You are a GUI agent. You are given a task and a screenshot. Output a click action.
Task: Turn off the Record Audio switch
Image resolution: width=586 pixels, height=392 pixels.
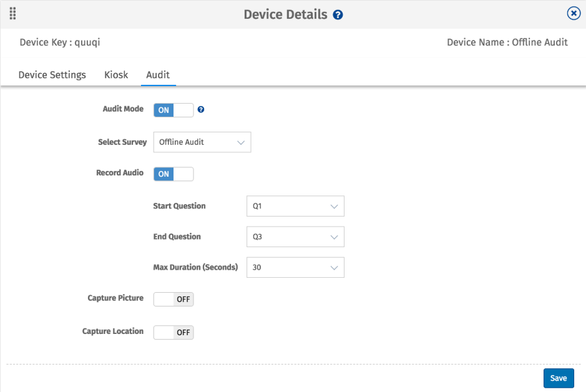coord(173,174)
